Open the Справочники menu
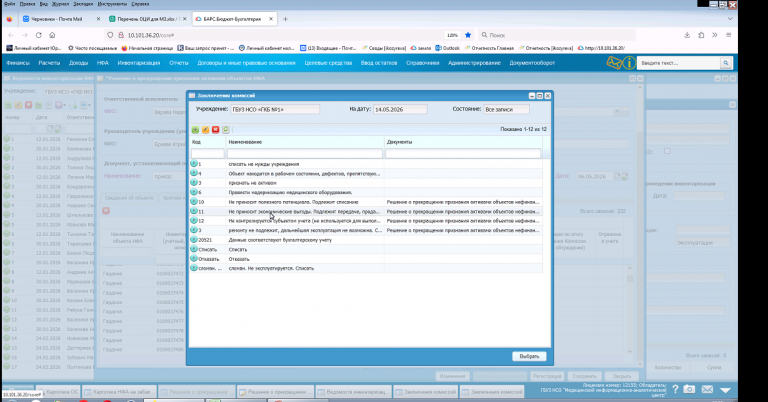 click(422, 63)
